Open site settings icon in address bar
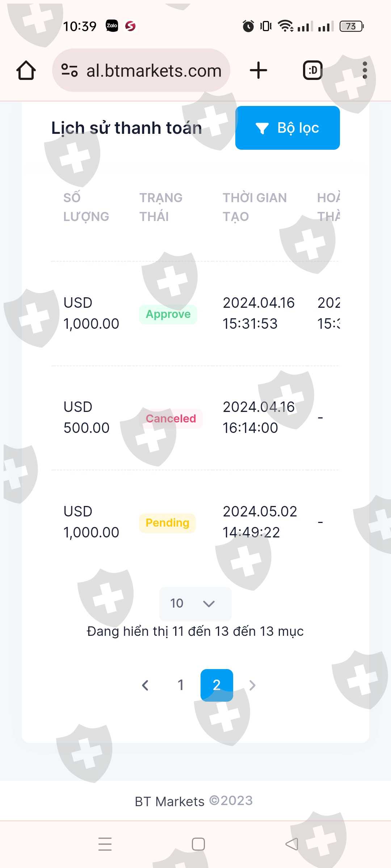Image resolution: width=391 pixels, height=868 pixels. tap(70, 70)
